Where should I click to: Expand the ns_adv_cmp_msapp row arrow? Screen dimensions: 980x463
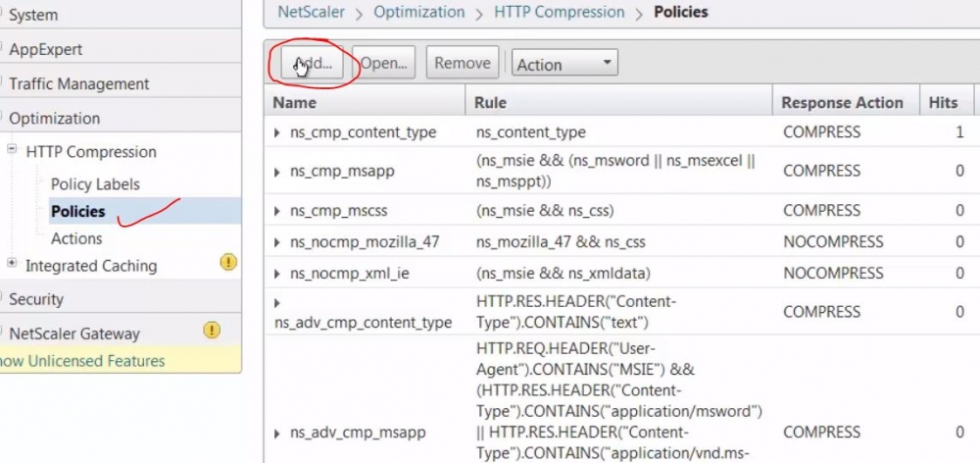(277, 433)
